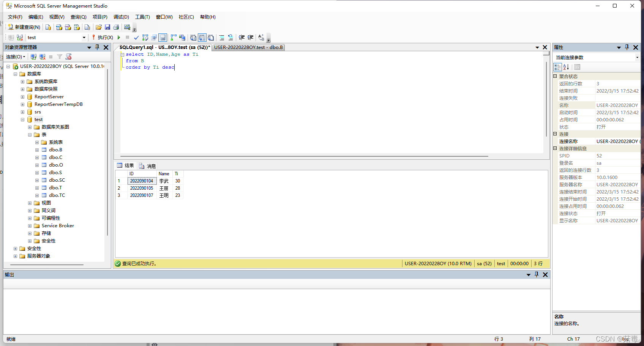The image size is (644, 346).
Task: Click the Activity Monitor icon
Action: [127, 27]
